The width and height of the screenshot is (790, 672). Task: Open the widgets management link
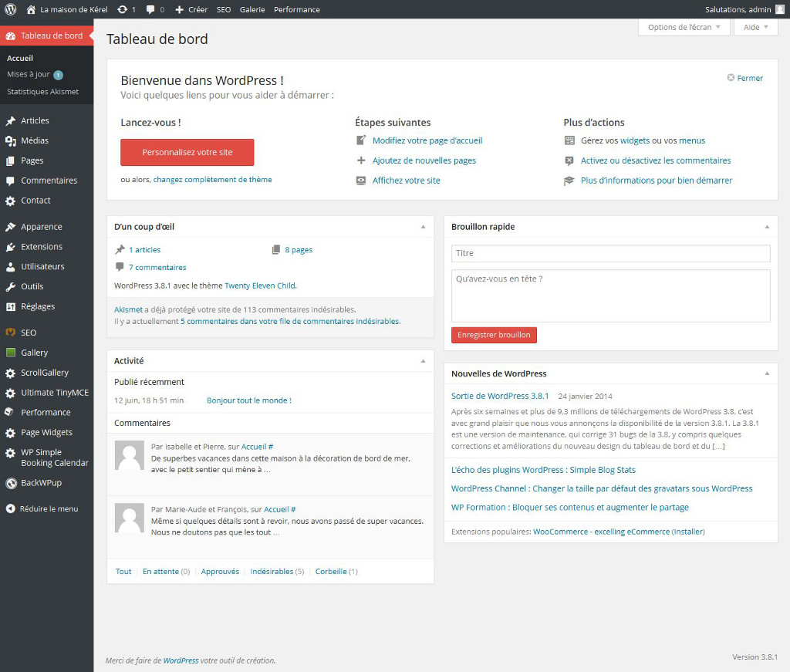pyautogui.click(x=635, y=140)
